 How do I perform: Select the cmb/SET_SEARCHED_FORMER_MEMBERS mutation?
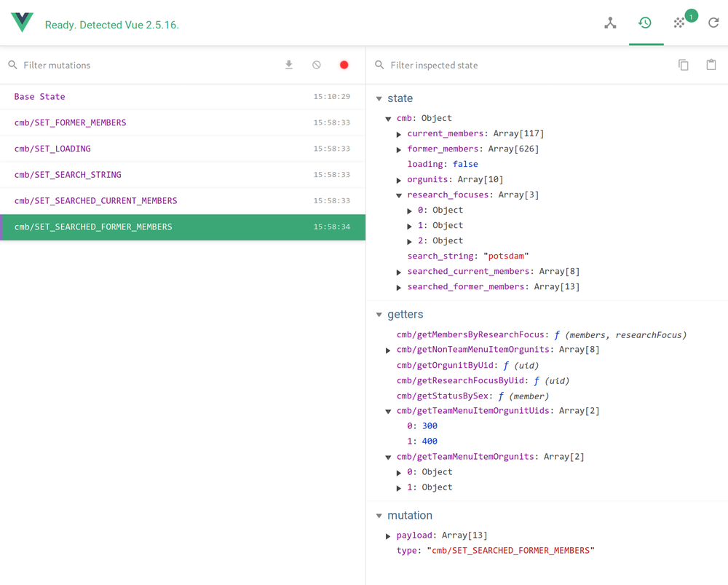183,227
